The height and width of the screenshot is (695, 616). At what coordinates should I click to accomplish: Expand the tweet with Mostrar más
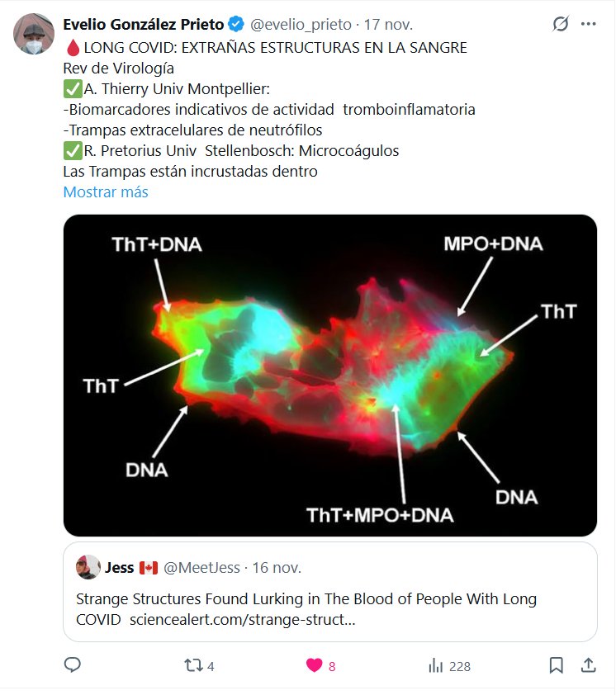106,192
